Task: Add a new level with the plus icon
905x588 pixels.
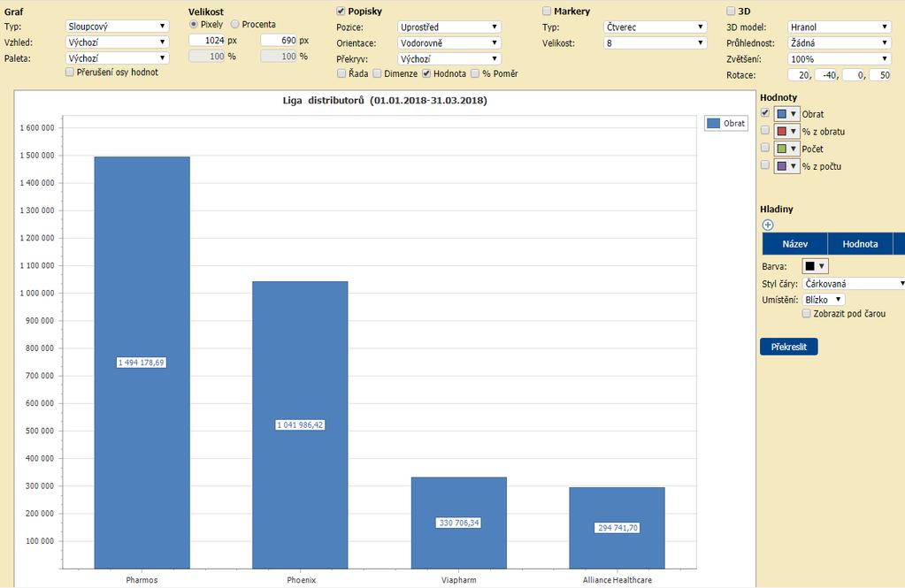Action: [x=768, y=225]
